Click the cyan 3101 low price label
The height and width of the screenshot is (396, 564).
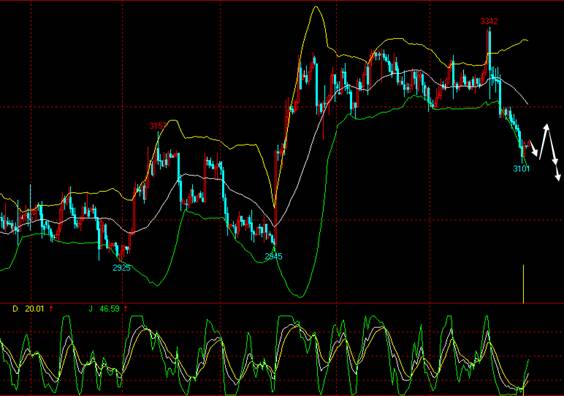521,168
